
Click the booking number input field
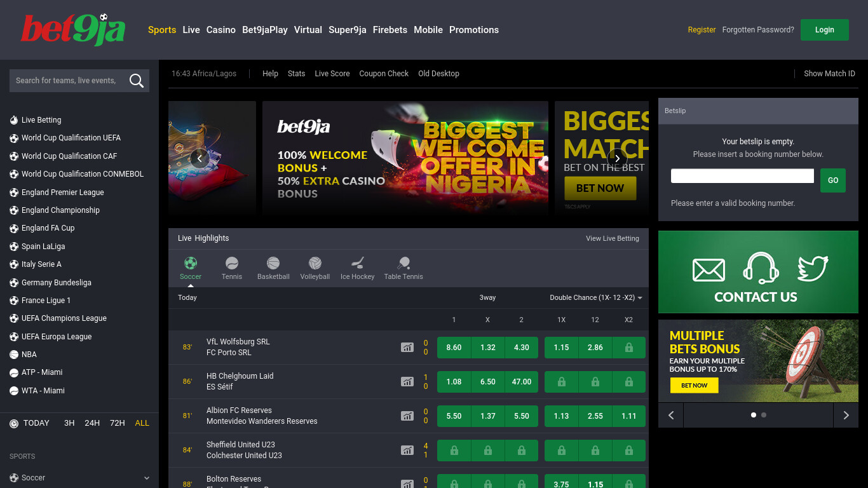(x=742, y=176)
